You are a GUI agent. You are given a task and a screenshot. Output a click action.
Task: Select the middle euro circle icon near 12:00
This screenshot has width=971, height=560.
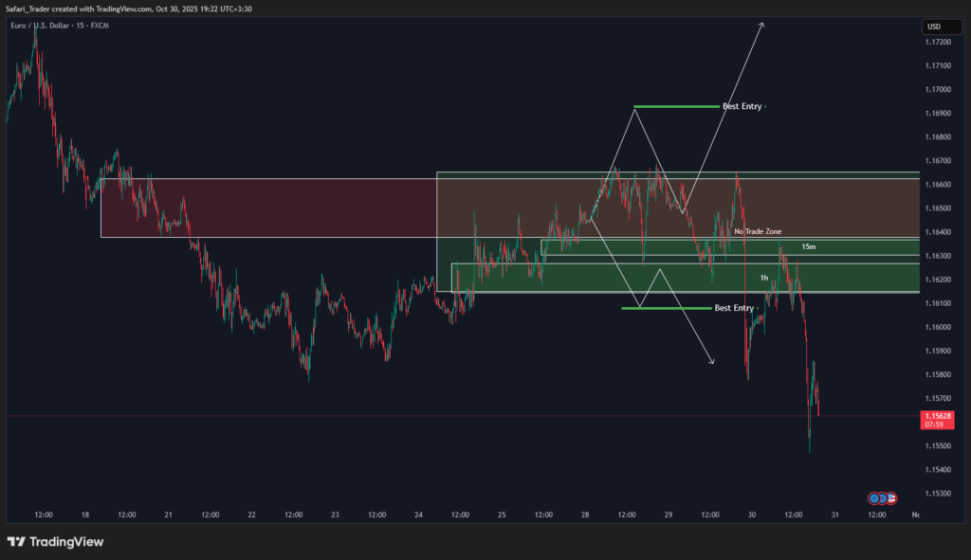(882, 498)
